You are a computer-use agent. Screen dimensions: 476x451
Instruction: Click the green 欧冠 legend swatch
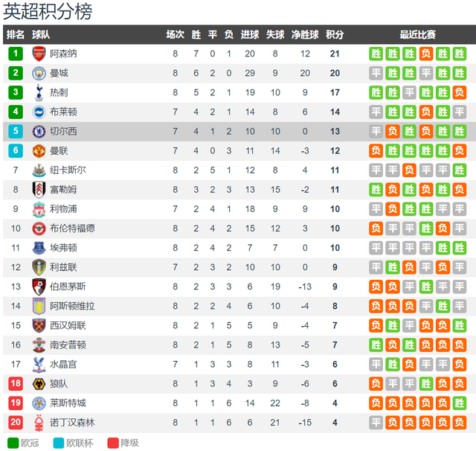13,443
